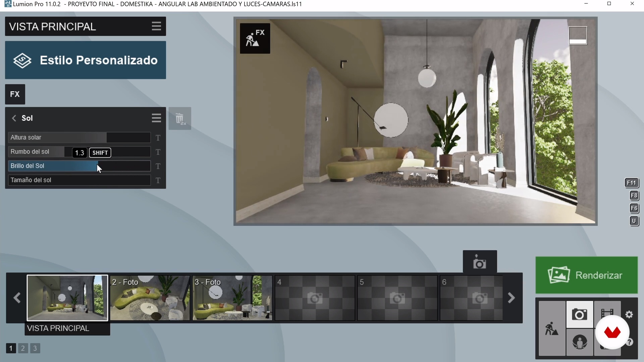Click the Tamaño del sol slider

[x=79, y=180]
